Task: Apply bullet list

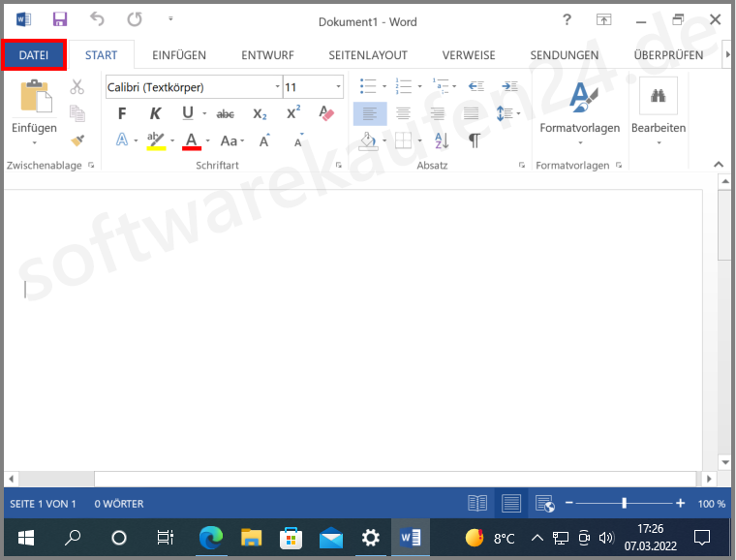Action: [368, 86]
